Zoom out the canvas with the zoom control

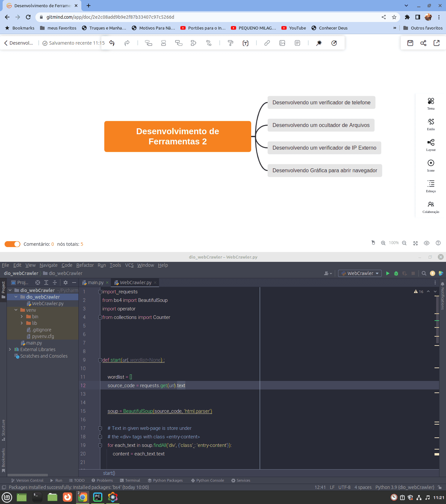click(x=404, y=243)
